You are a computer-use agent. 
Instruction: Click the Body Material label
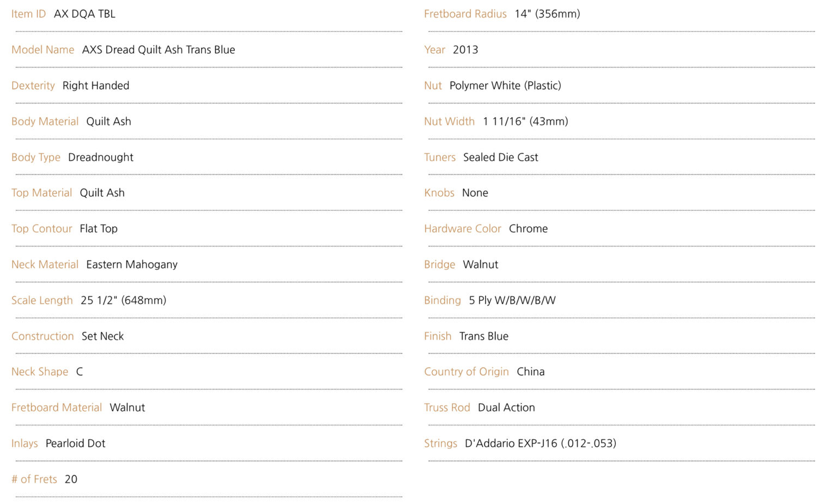[x=45, y=122]
